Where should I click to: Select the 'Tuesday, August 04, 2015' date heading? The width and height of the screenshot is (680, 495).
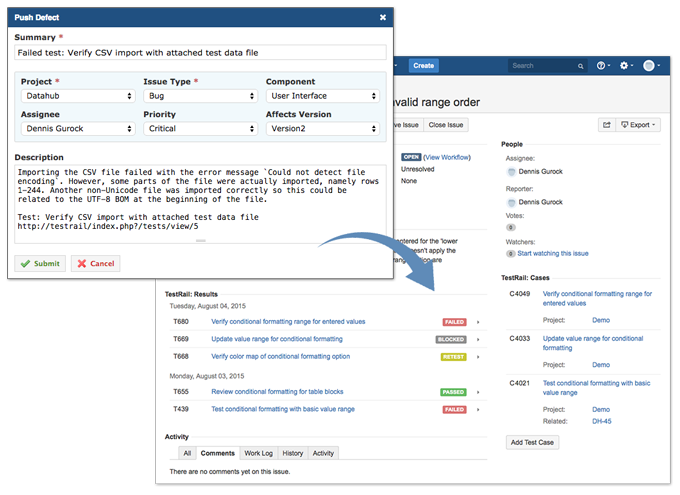click(x=208, y=306)
